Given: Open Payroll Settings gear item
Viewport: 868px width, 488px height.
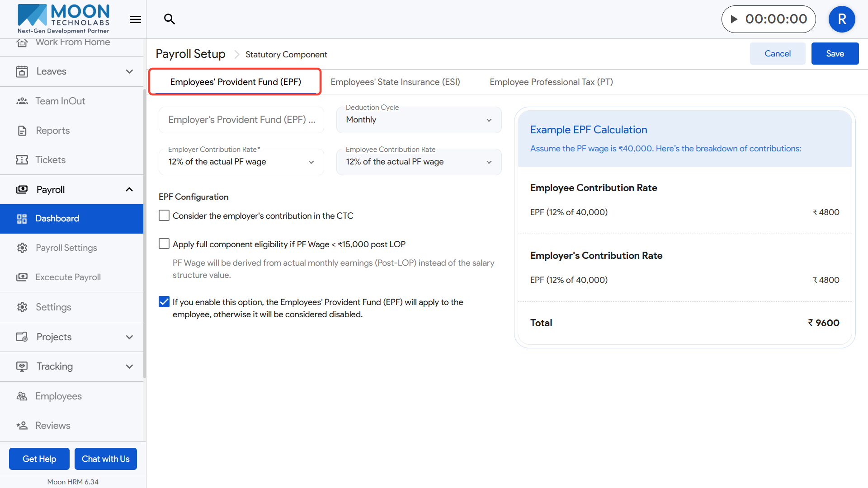Looking at the screenshot, I should (66, 248).
